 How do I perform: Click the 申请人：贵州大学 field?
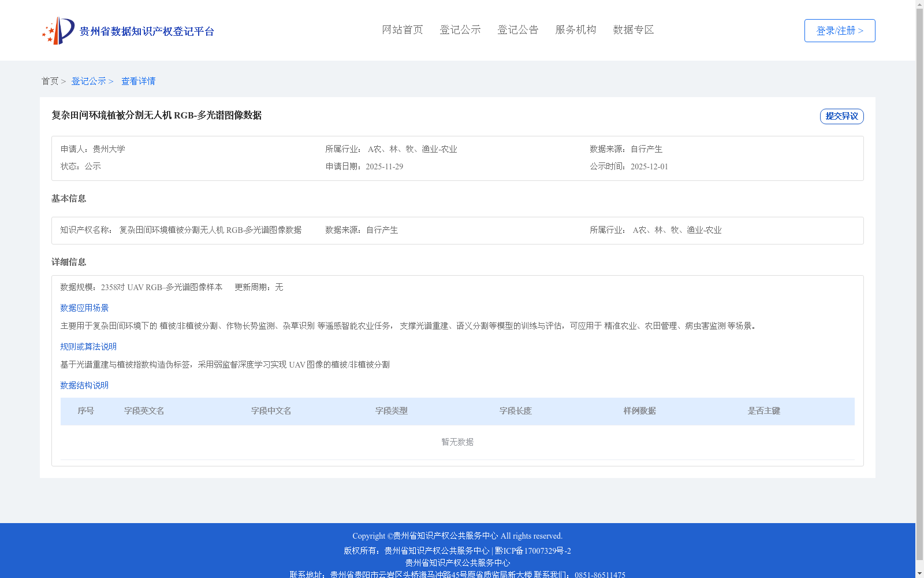[92, 149]
